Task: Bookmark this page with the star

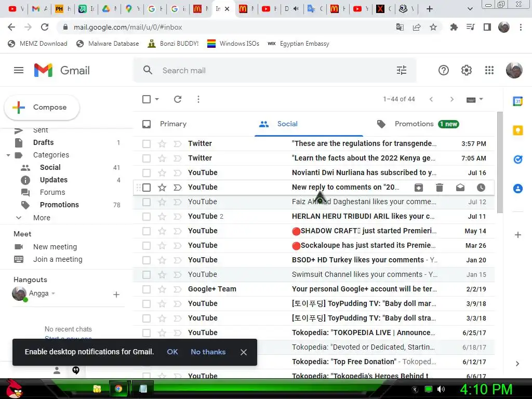Action: click(x=433, y=27)
